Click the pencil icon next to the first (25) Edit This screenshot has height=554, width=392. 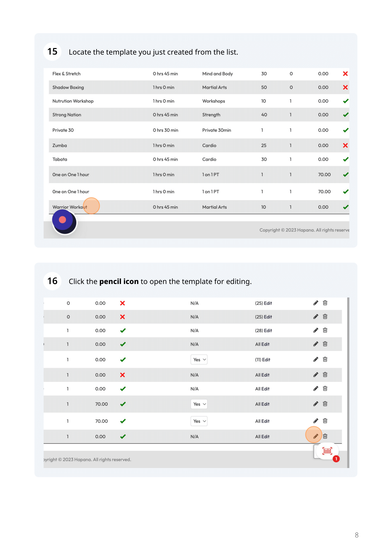[315, 303]
